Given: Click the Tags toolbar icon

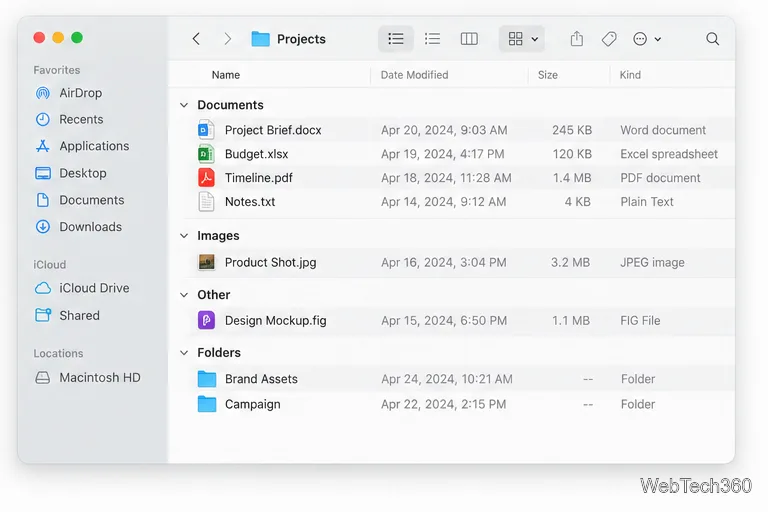Looking at the screenshot, I should [x=609, y=39].
